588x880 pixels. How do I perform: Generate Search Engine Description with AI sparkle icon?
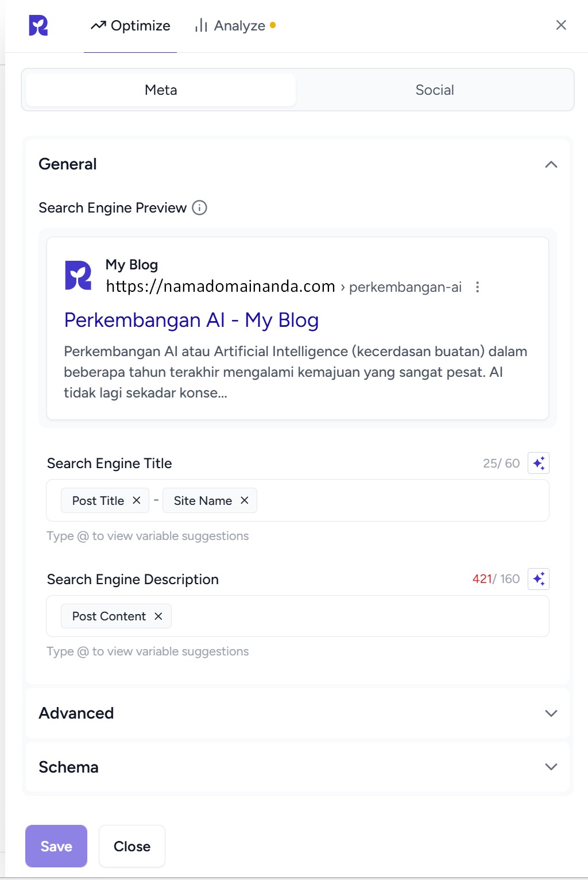click(538, 579)
